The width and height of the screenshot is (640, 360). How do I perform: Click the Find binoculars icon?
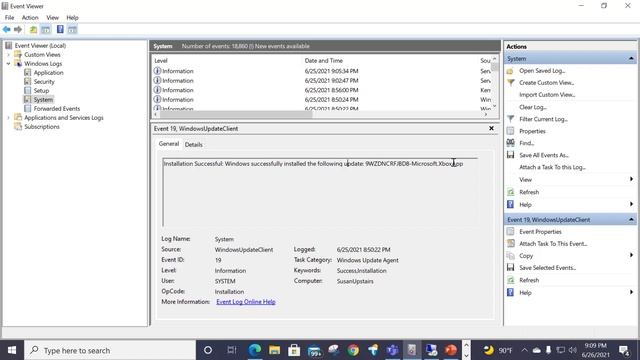511,143
